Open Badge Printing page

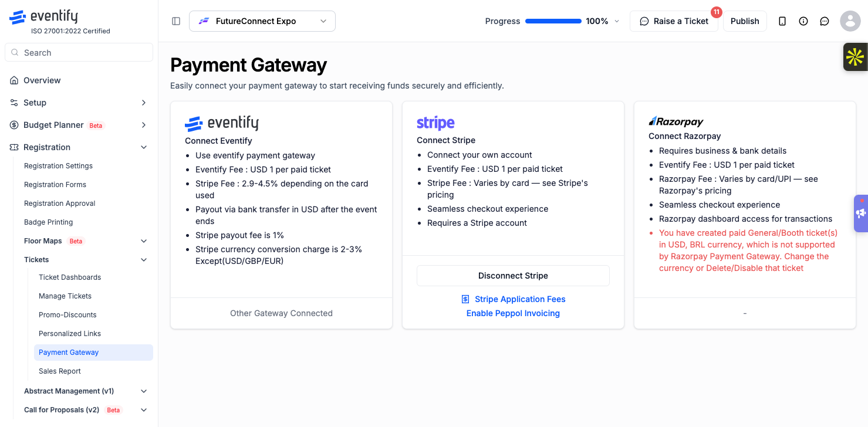click(x=48, y=222)
